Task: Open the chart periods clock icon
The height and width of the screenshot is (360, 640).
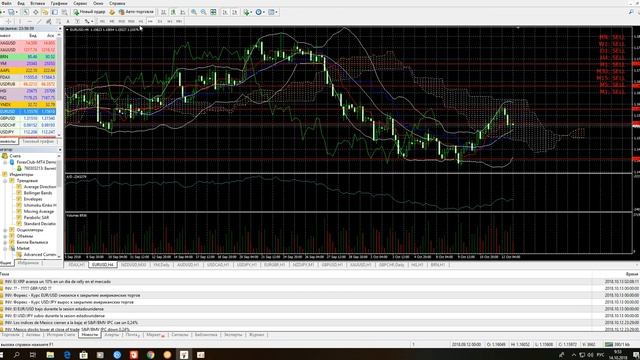Action: 258,12
